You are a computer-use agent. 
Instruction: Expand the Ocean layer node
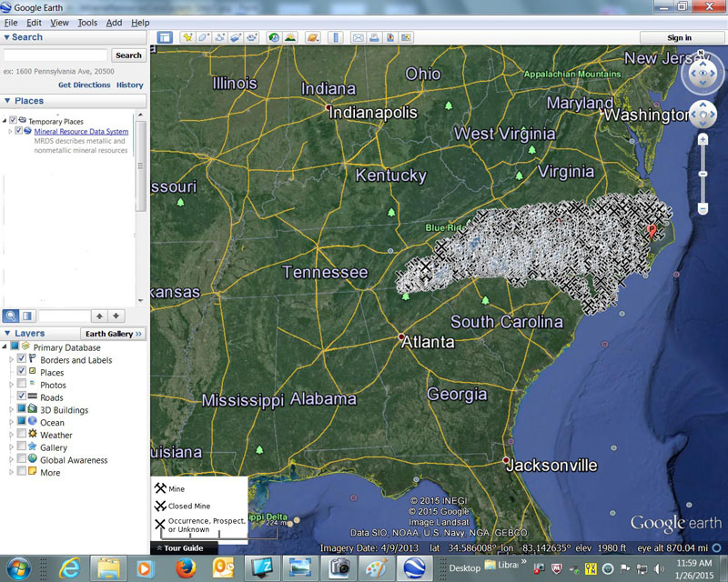(11, 422)
